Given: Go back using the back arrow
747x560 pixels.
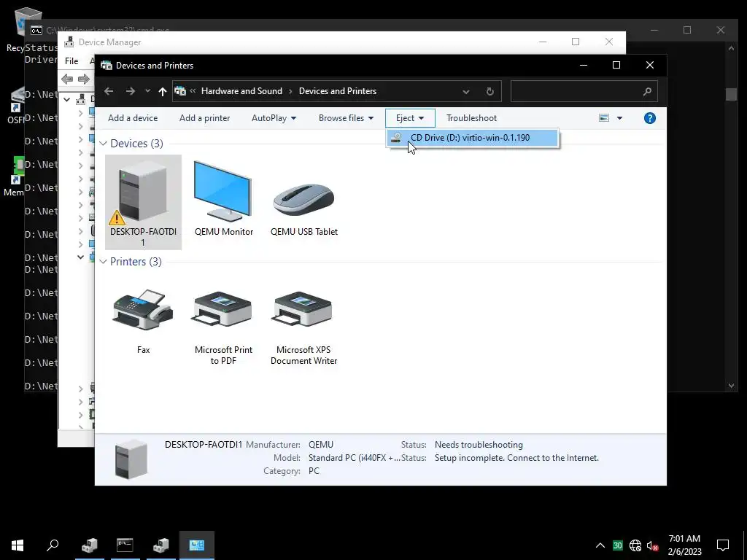Looking at the screenshot, I should (x=109, y=91).
